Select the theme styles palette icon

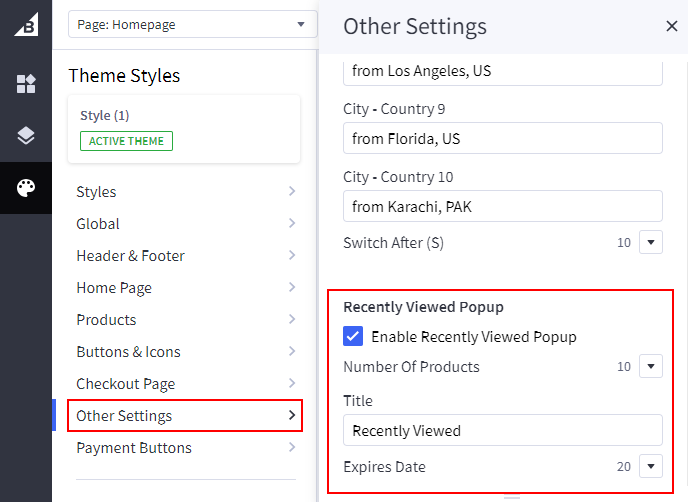click(26, 188)
